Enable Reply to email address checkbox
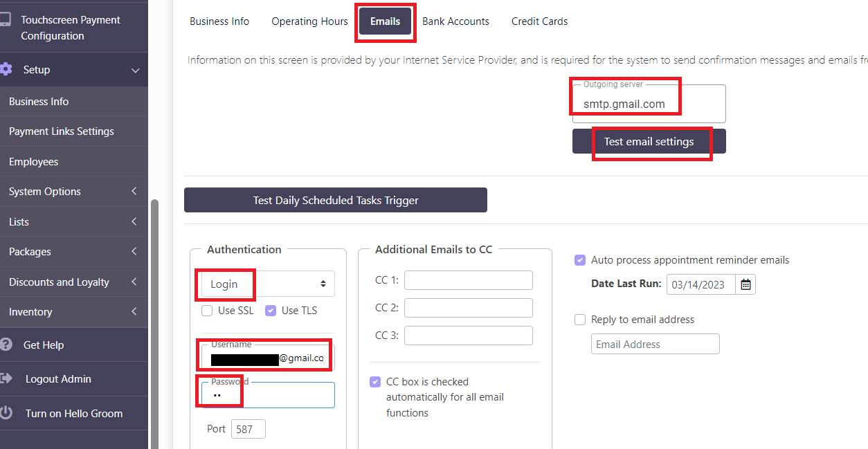 coord(580,320)
